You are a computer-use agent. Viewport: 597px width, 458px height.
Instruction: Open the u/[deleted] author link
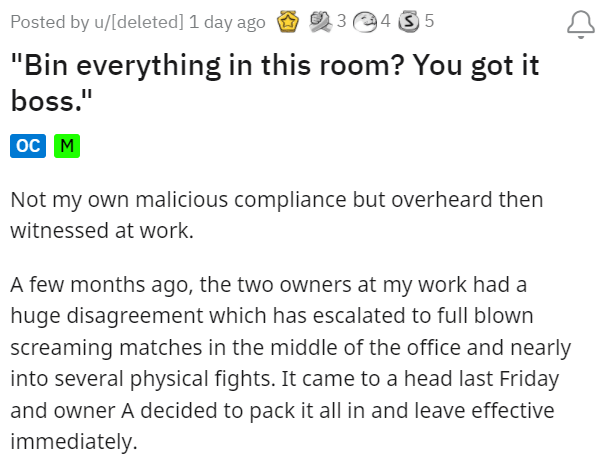click(x=139, y=22)
